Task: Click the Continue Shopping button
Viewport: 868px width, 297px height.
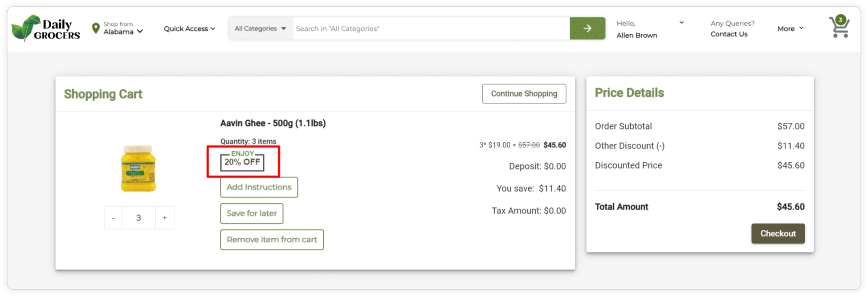Action: pos(524,94)
